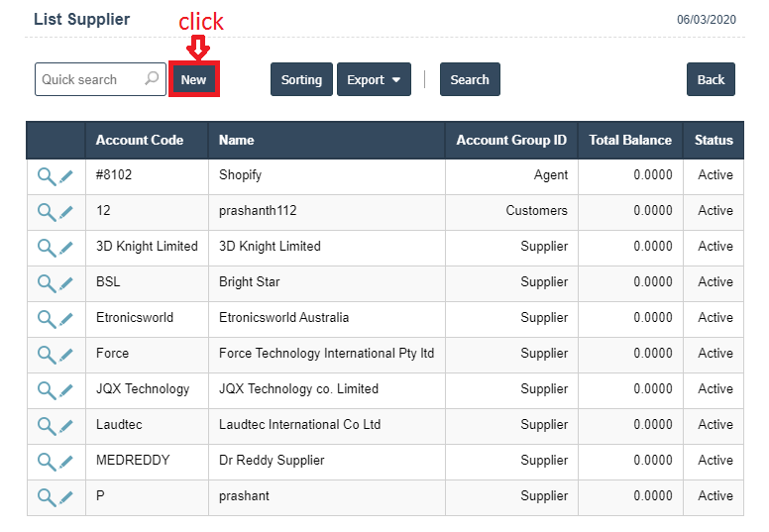The width and height of the screenshot is (769, 532).
Task: Open view icon for Bright Star supplier
Action: point(46,283)
